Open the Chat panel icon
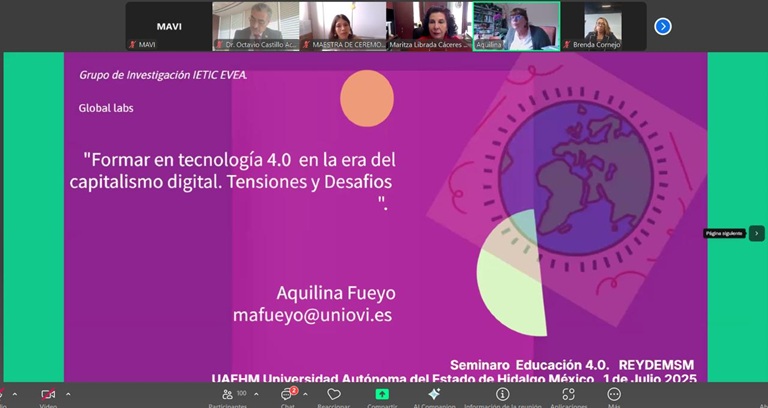The width and height of the screenshot is (768, 408). click(287, 394)
